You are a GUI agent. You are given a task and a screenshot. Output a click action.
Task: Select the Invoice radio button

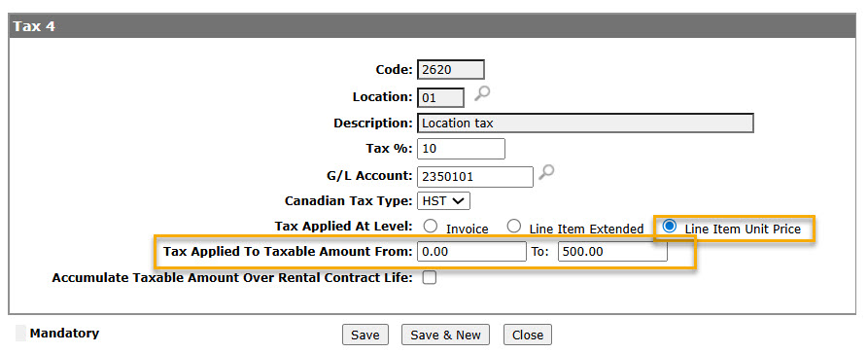pyautogui.click(x=431, y=227)
